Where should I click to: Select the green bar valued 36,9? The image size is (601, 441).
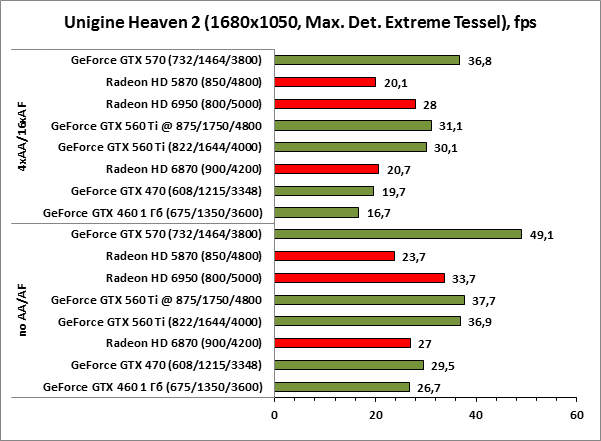coord(367,321)
